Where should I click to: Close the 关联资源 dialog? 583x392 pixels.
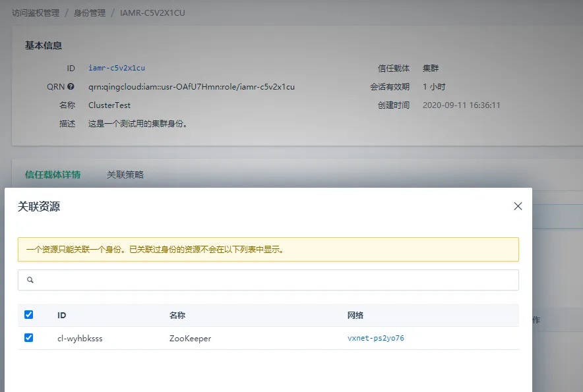[x=518, y=206]
